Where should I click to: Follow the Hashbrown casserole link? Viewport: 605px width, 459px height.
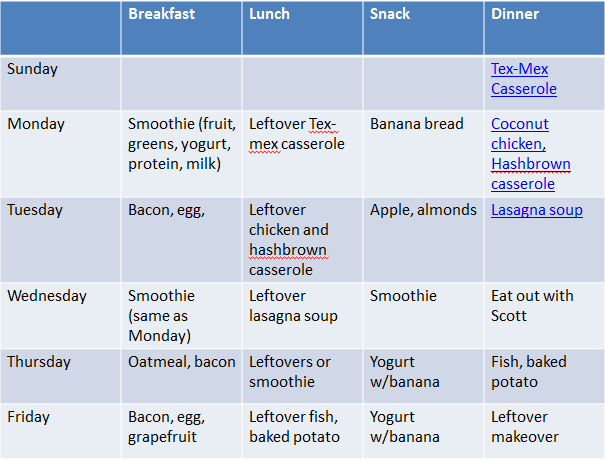[531, 174]
